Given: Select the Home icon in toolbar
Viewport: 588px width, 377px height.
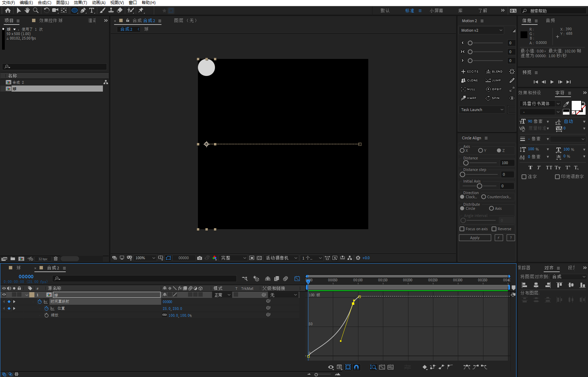Looking at the screenshot, I should tap(8, 11).
